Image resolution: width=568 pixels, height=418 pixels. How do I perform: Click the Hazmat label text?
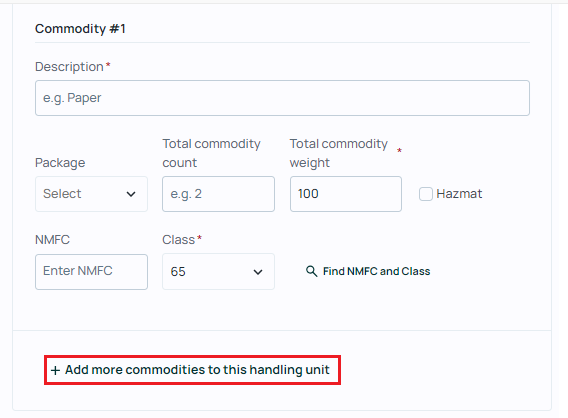[x=459, y=194]
